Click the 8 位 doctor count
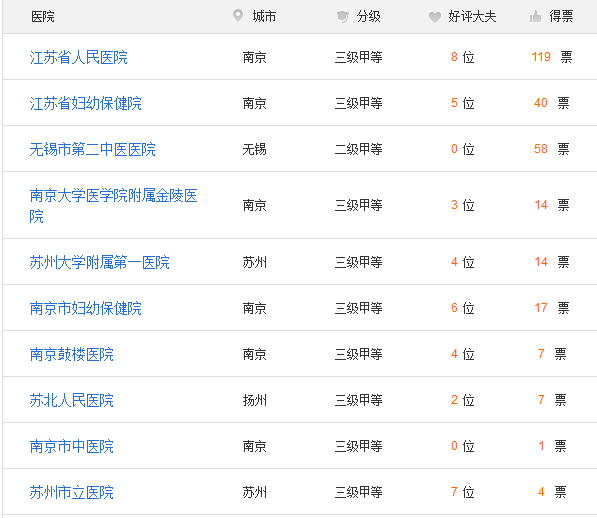This screenshot has width=597, height=518. (x=463, y=57)
